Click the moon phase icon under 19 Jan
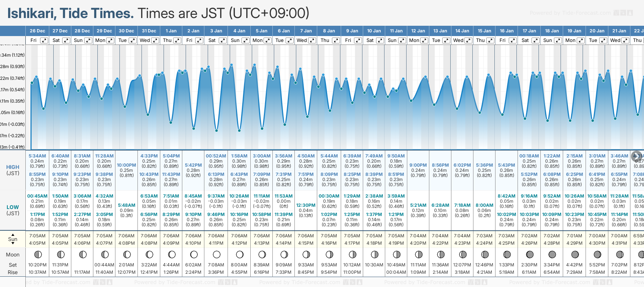 tap(575, 254)
